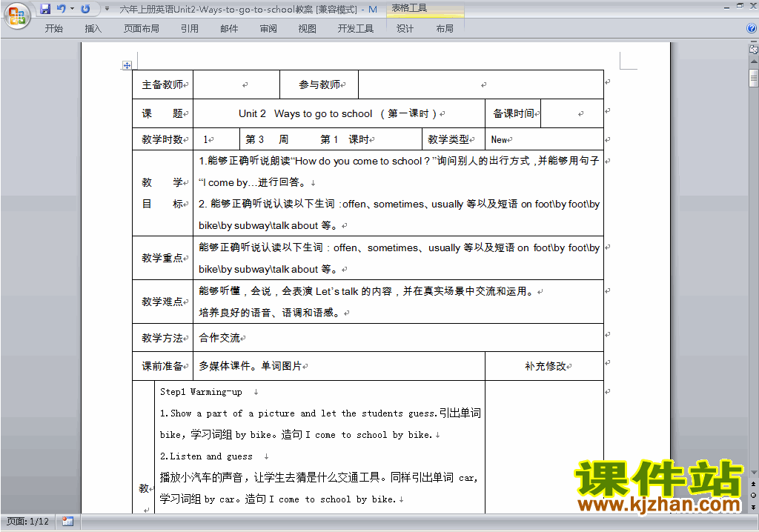The height and width of the screenshot is (532, 759).
Task: Save the document with floppy icon
Action: pos(45,9)
